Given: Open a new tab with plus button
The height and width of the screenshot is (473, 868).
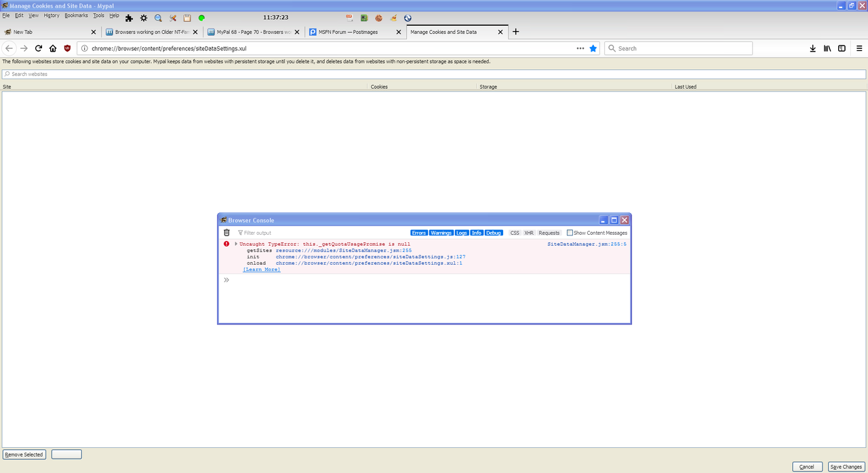Looking at the screenshot, I should (x=516, y=32).
